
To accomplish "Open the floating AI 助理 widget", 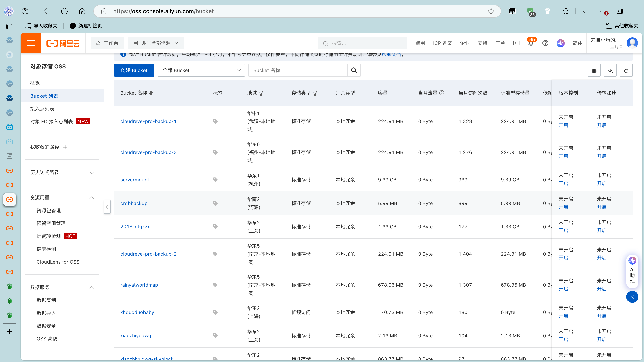I will pos(632,271).
